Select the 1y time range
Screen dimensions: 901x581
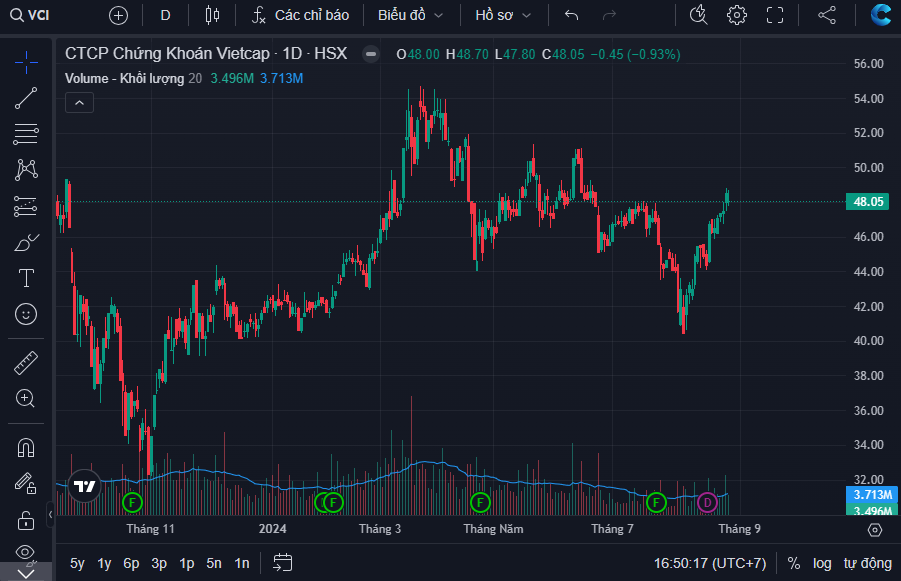coord(104,563)
